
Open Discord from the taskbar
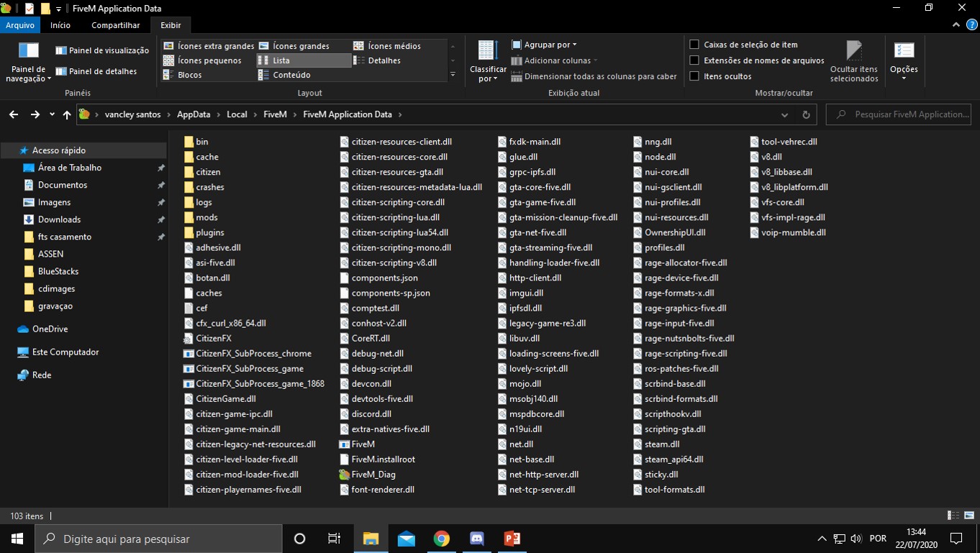[x=476, y=539]
